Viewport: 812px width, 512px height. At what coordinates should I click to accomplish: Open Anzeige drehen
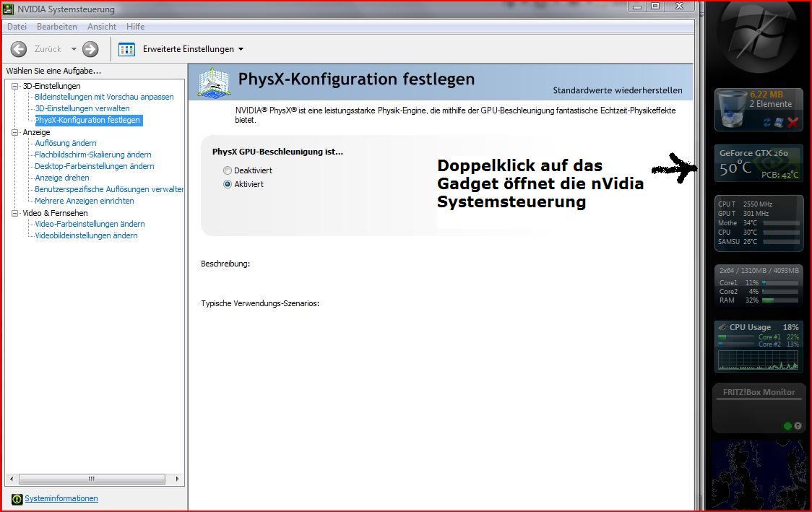tap(62, 178)
